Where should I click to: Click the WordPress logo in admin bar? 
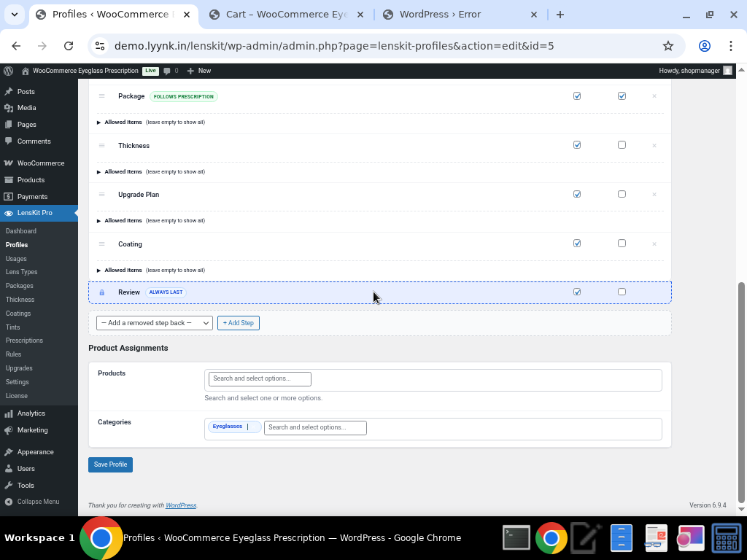point(9,71)
